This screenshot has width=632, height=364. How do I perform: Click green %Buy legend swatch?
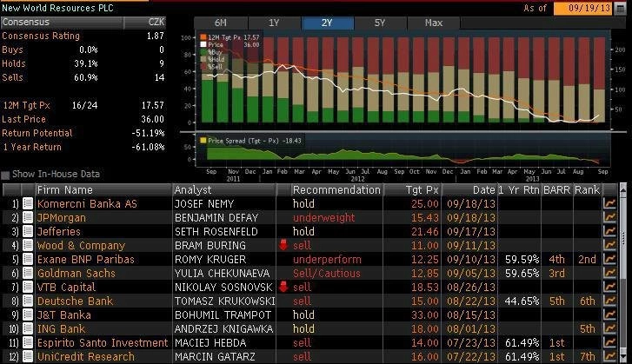coord(203,52)
